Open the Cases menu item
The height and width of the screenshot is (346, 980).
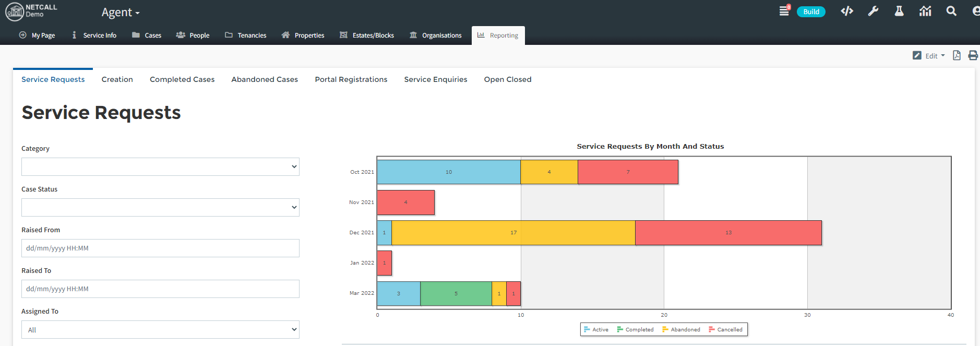pyautogui.click(x=147, y=35)
